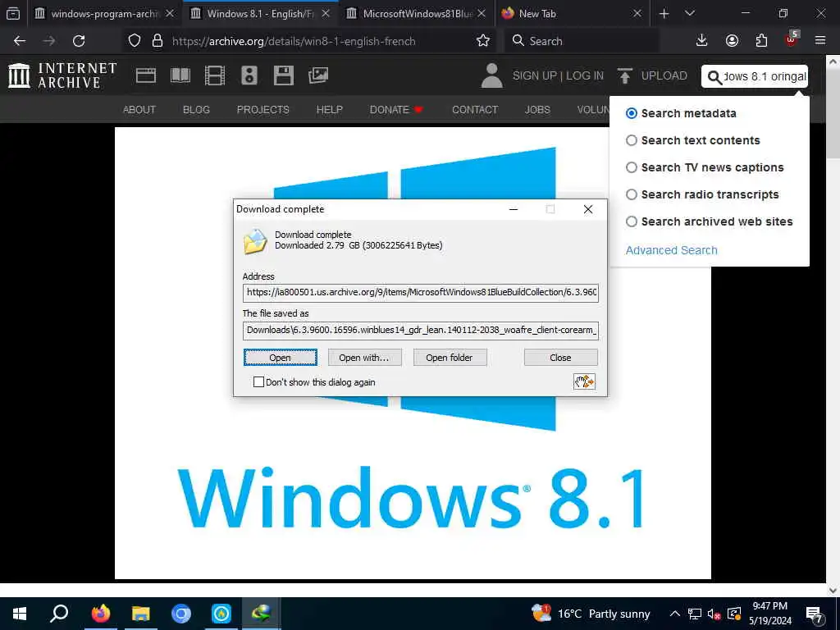Click the LOG IN link
The width and height of the screenshot is (840, 630).
point(585,75)
